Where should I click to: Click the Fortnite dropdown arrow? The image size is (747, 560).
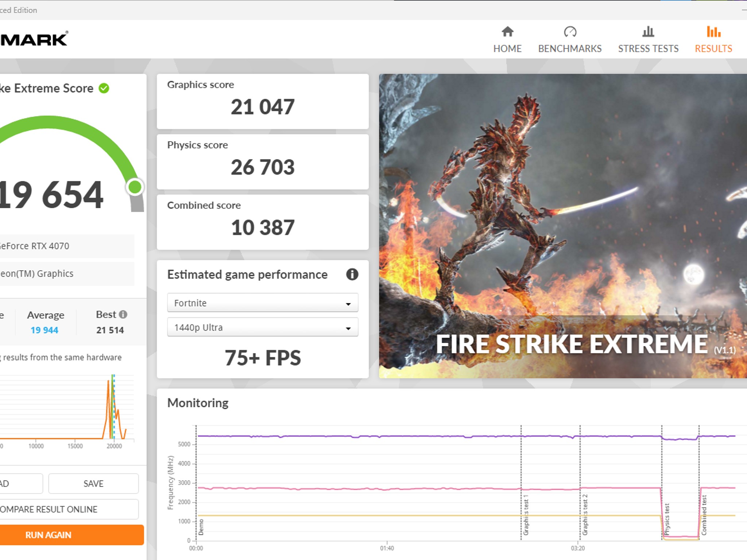348,304
